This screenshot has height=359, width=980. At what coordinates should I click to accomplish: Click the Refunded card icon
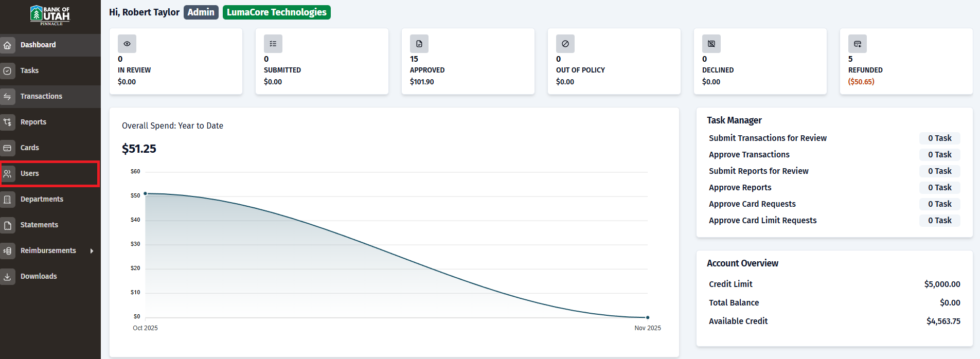tap(858, 44)
